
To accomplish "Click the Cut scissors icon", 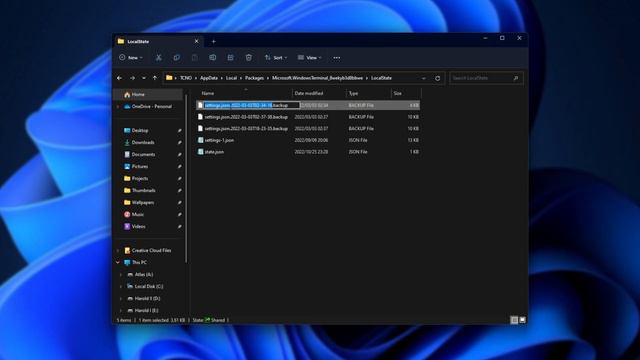I will pyautogui.click(x=158, y=58).
